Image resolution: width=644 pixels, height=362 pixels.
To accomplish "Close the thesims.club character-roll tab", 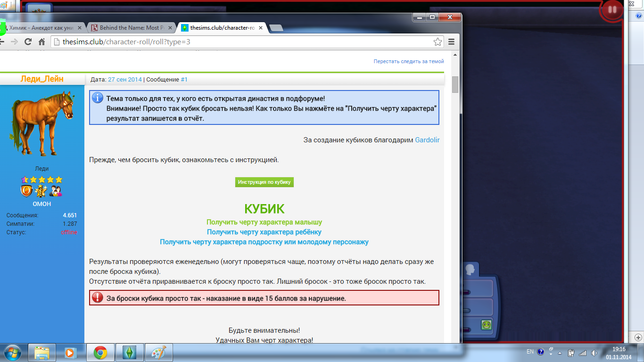I will [x=261, y=28].
